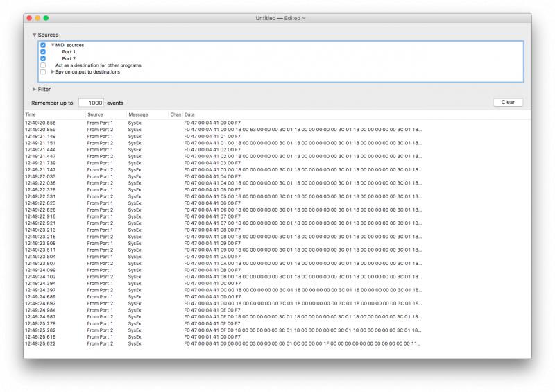555x392 pixels.
Task: Select event row at 12:49:21.447
Action: [277, 157]
